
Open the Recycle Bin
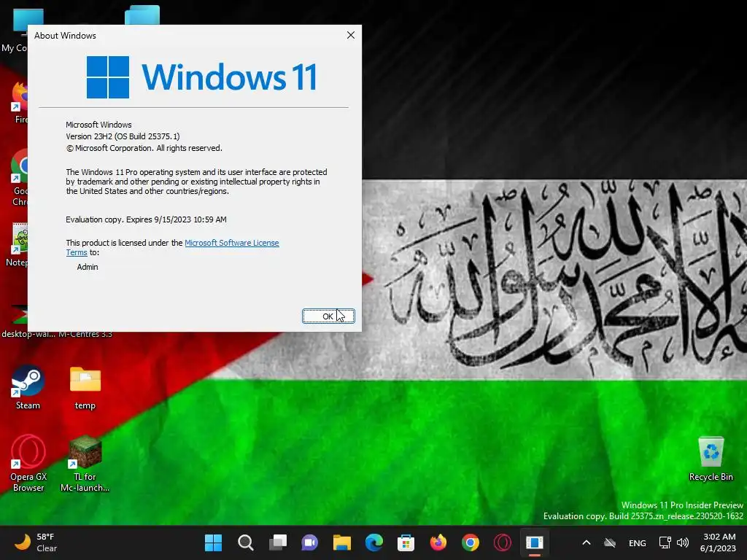tap(711, 459)
